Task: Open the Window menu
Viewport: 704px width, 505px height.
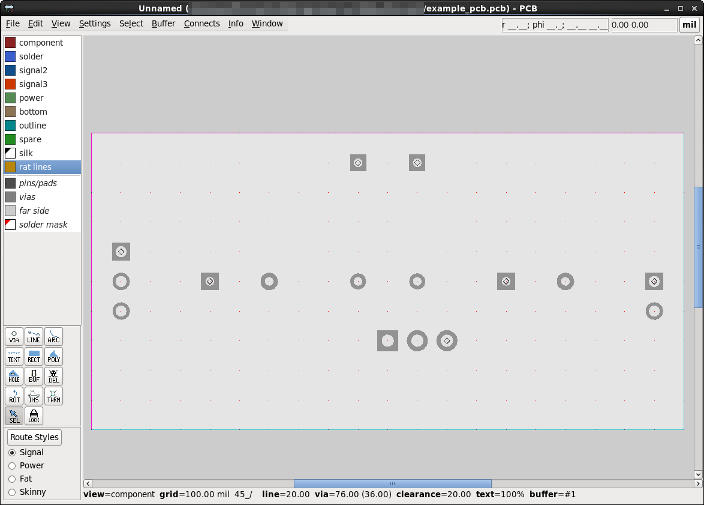Action: click(x=267, y=23)
